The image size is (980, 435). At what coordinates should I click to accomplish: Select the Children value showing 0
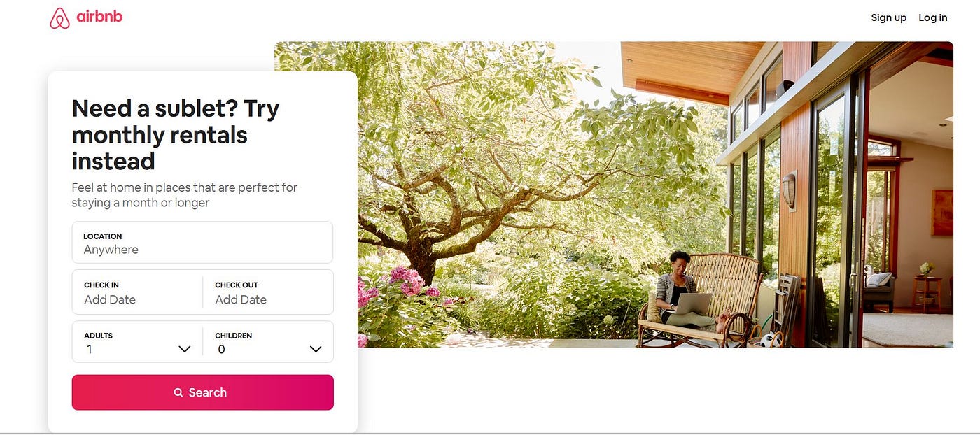click(x=221, y=349)
